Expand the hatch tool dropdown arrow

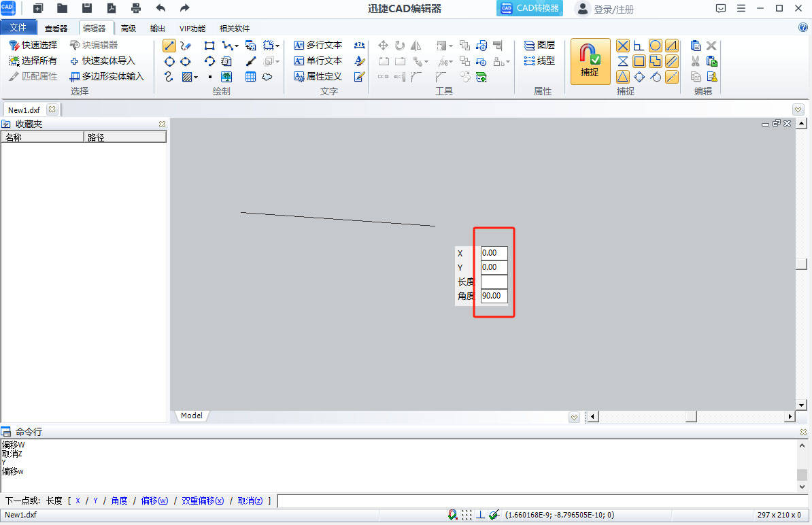click(196, 77)
